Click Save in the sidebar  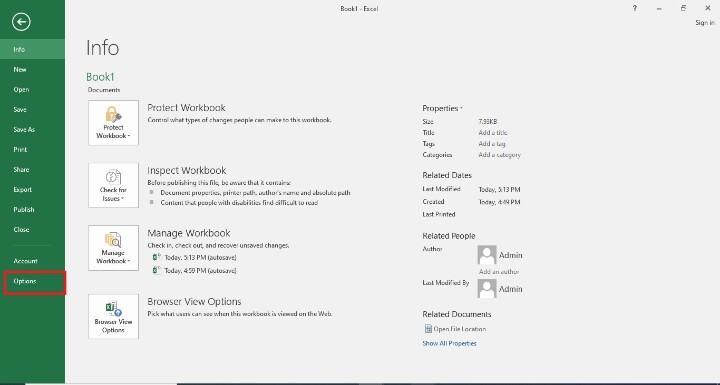[32, 109]
